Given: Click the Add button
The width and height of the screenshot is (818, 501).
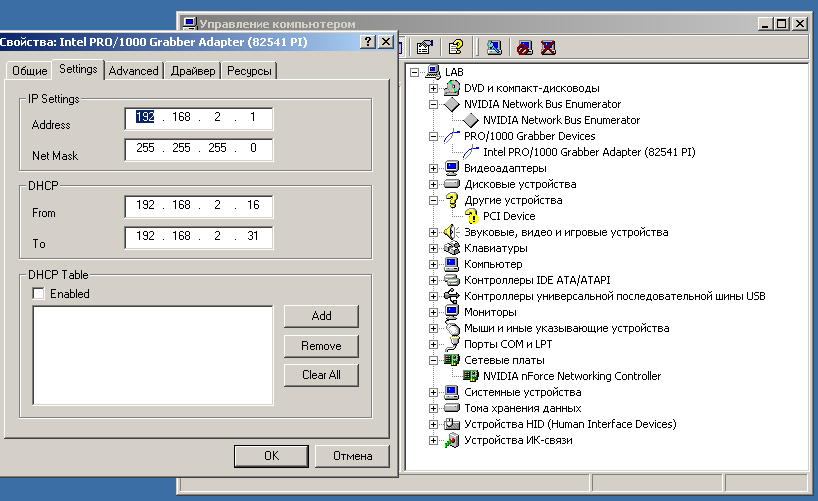Looking at the screenshot, I should 321,316.
